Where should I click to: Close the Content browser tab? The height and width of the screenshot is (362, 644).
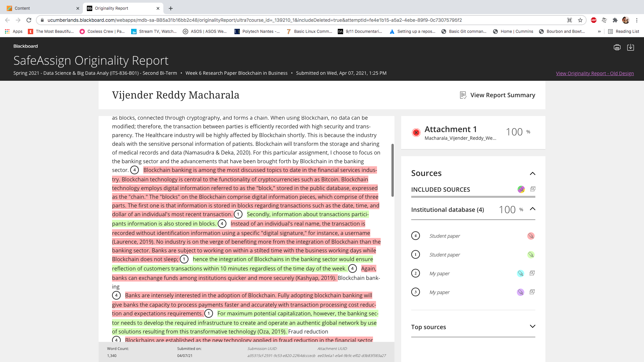(77, 8)
